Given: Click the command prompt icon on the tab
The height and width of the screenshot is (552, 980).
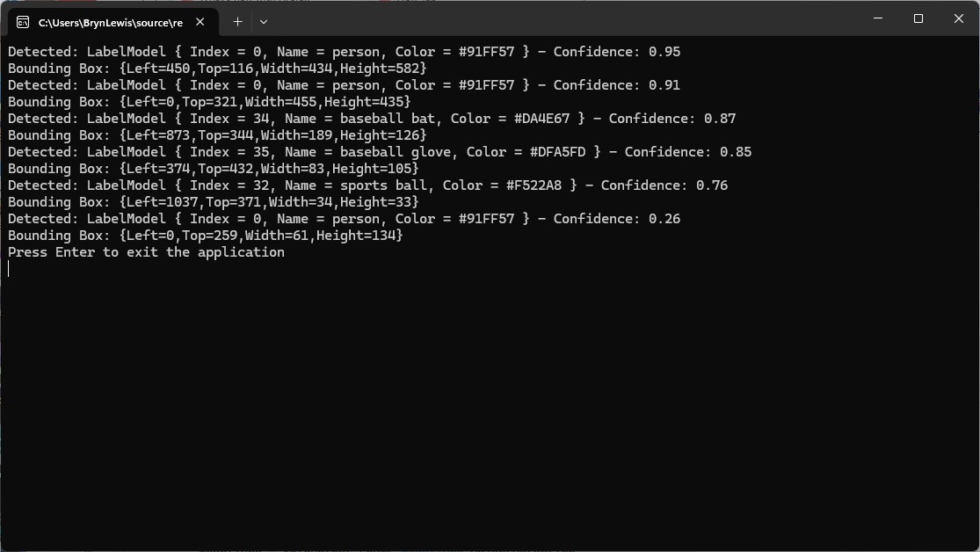Looking at the screenshot, I should pos(23,22).
